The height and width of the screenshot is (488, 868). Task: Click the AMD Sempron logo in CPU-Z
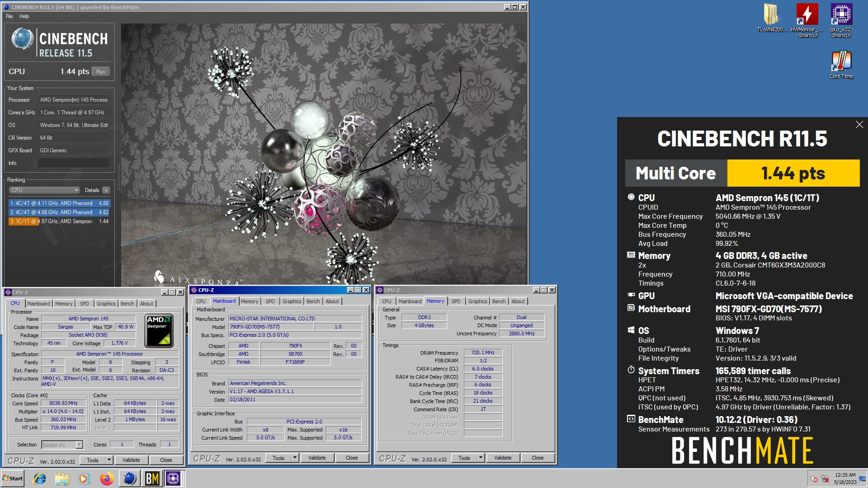point(159,331)
